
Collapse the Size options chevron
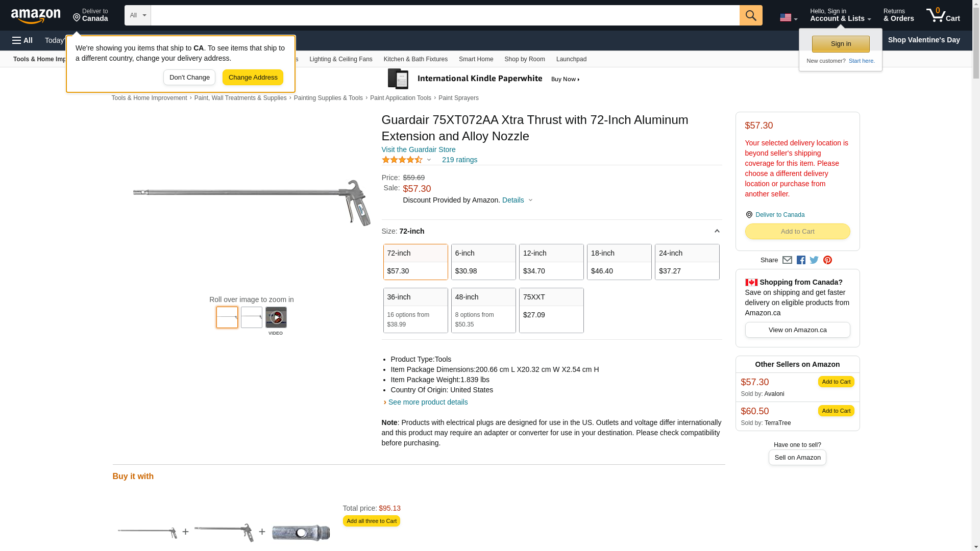tap(717, 231)
